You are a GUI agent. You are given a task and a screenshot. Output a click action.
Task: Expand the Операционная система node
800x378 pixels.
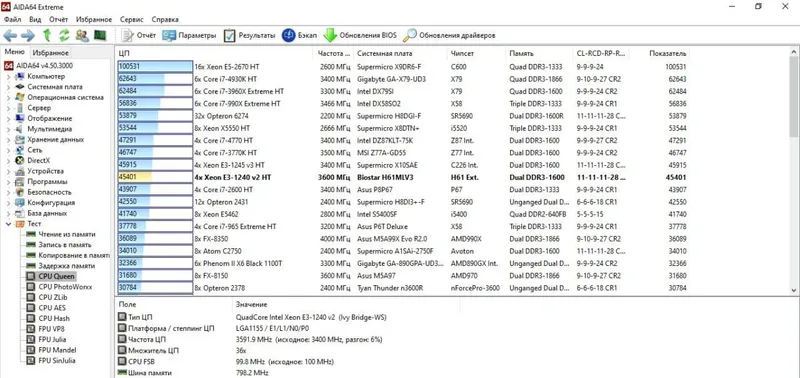[x=8, y=97]
